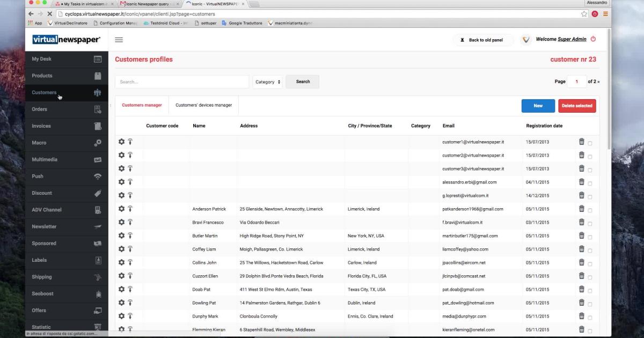The image size is (644, 338).
Task: Check the box for Bravi Francesco row
Action: tap(590, 224)
